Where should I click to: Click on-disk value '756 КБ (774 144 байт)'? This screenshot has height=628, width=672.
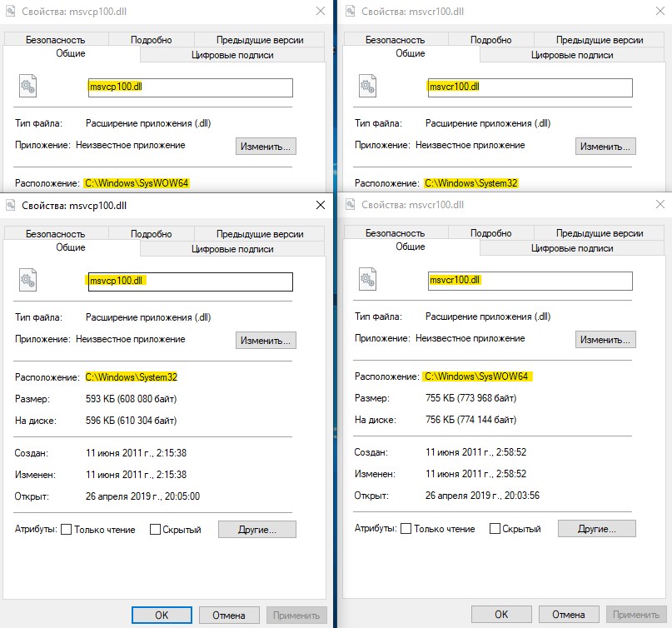(x=471, y=419)
